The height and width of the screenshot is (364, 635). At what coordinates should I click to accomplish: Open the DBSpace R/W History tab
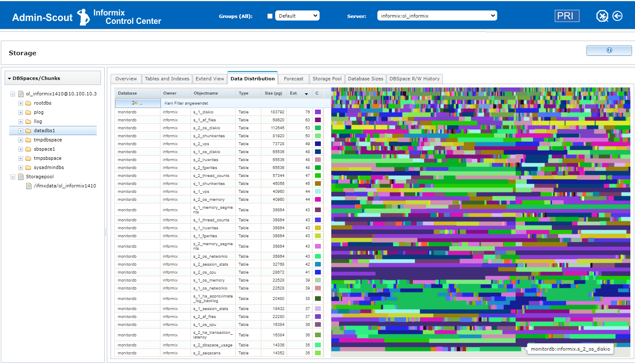point(414,79)
